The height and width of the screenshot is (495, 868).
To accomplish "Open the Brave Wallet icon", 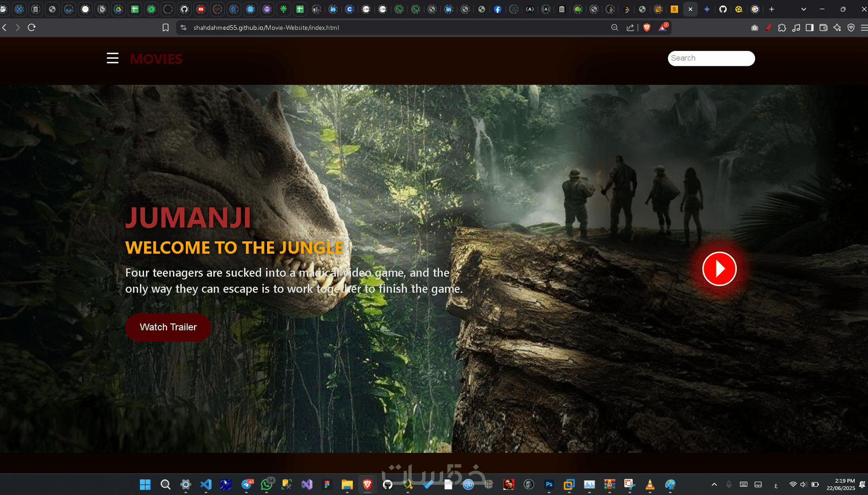I will pos(824,28).
